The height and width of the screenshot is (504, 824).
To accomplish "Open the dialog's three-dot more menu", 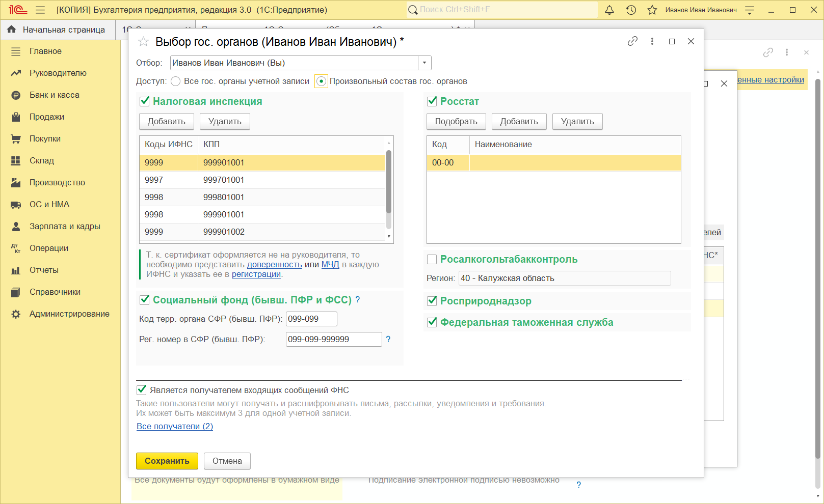I will [652, 41].
